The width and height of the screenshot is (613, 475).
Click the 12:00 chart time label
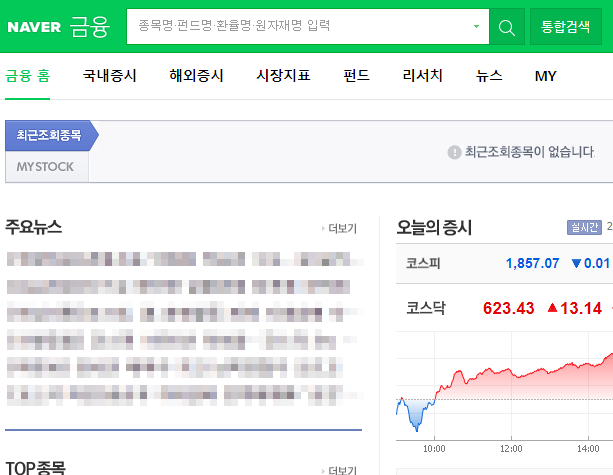coord(511,449)
